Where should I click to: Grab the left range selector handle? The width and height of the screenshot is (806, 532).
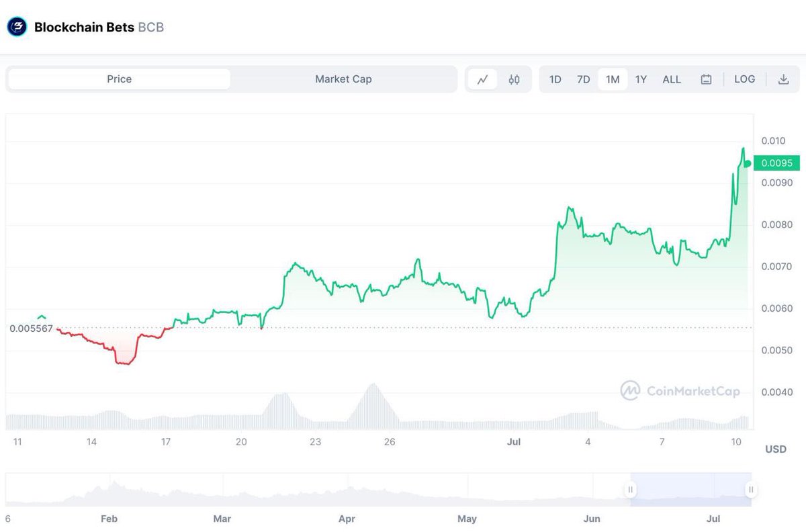[x=631, y=490]
